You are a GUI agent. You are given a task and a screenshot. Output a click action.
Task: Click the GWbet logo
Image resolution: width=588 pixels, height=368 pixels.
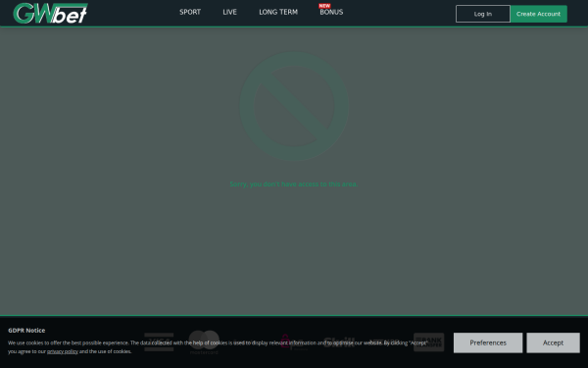tap(50, 13)
